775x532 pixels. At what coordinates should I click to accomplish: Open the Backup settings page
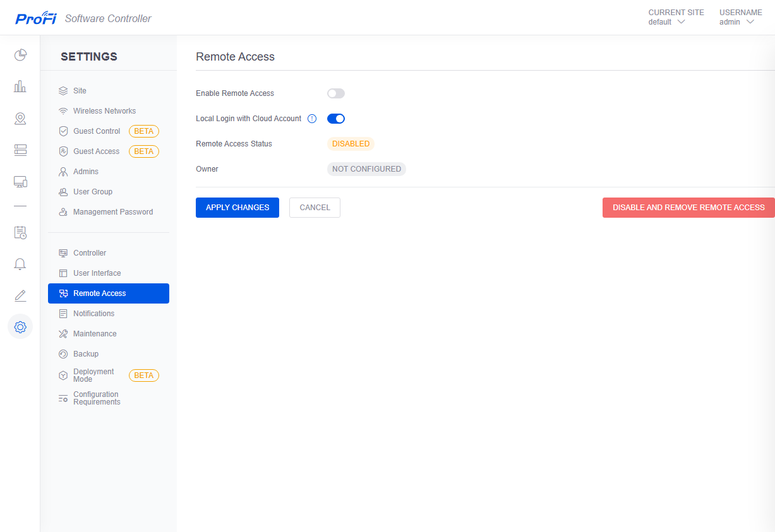(86, 354)
